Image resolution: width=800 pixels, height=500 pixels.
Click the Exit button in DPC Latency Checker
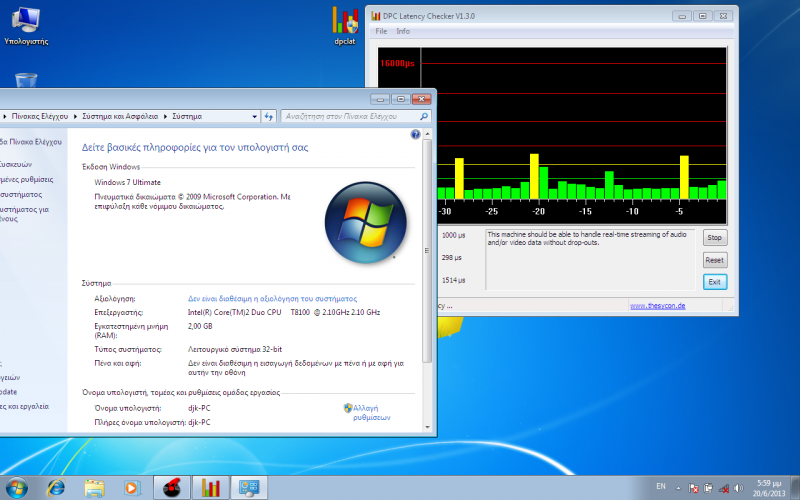point(714,282)
